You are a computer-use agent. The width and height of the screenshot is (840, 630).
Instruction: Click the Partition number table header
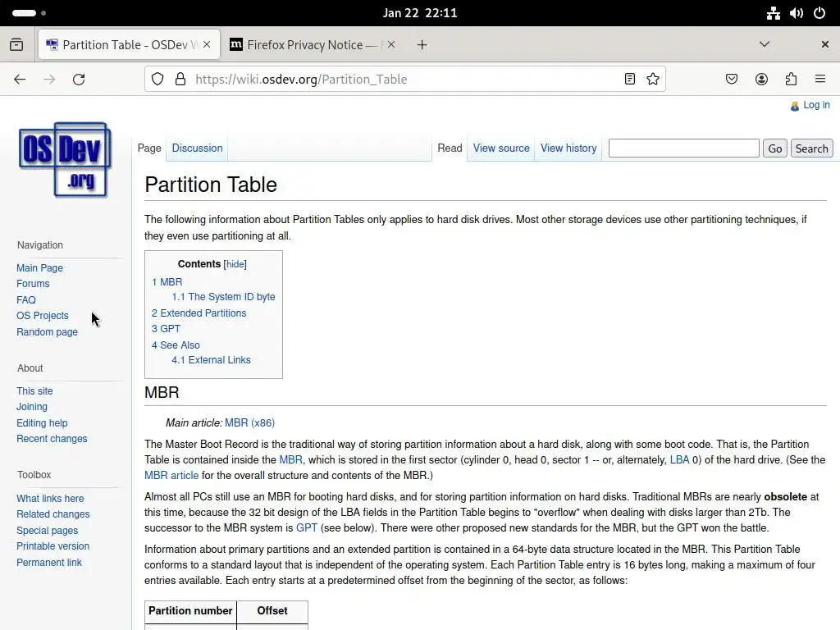pyautogui.click(x=190, y=610)
